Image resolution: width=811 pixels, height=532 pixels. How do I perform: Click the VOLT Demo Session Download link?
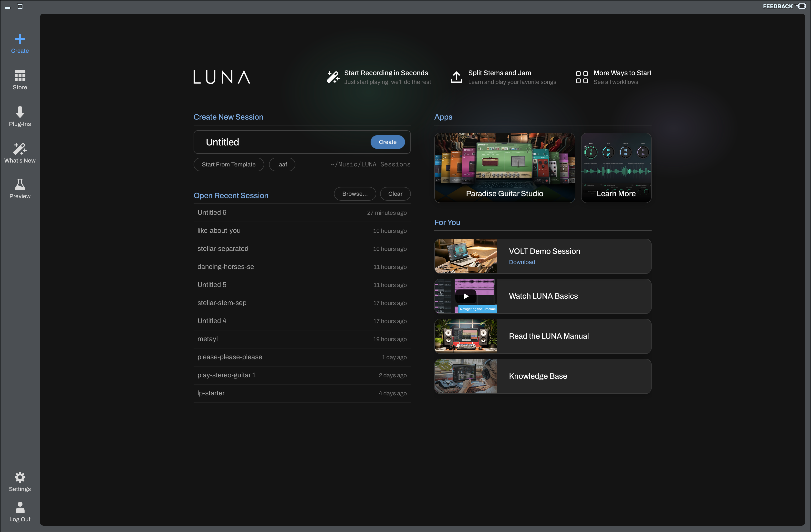pyautogui.click(x=522, y=262)
